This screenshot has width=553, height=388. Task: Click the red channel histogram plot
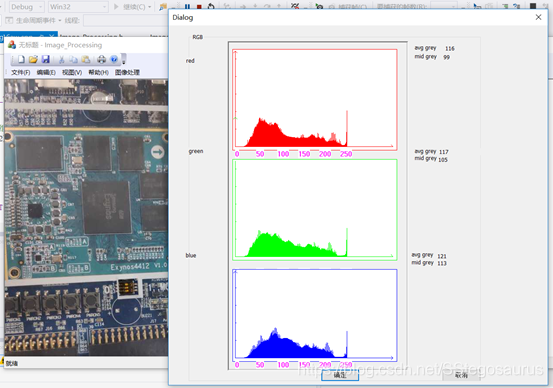(315, 100)
